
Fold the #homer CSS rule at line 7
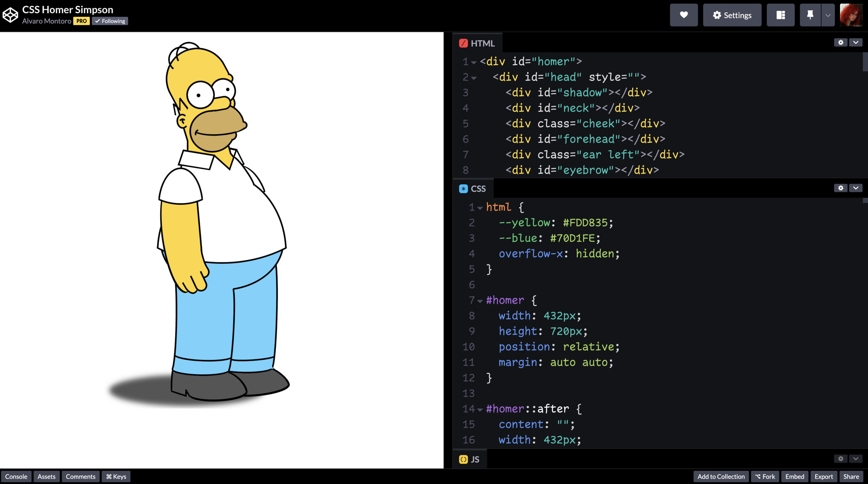(x=480, y=301)
